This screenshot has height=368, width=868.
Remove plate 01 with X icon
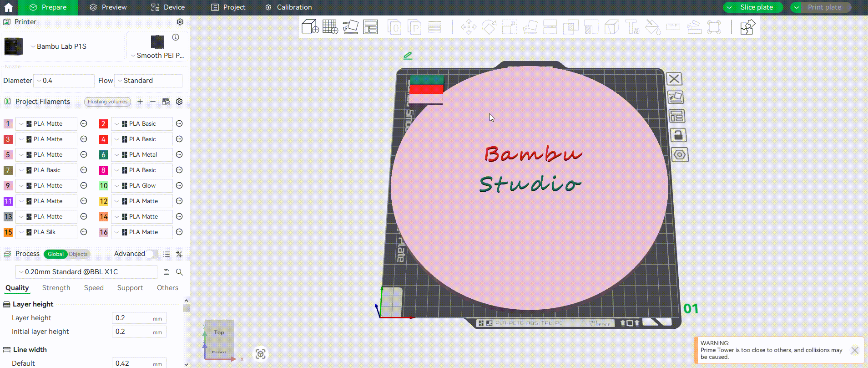(x=674, y=79)
